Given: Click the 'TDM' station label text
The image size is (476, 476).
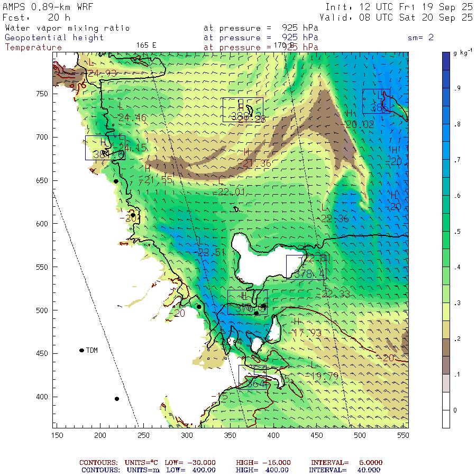Looking at the screenshot, I should pos(91,350).
